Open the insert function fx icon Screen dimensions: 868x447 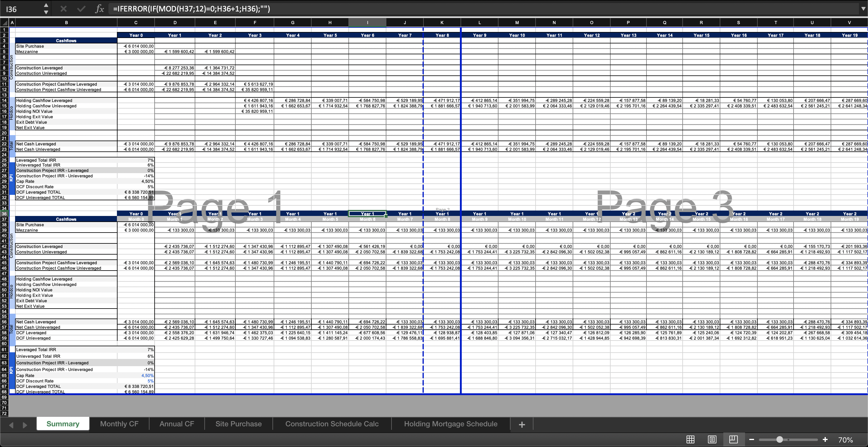(x=99, y=9)
